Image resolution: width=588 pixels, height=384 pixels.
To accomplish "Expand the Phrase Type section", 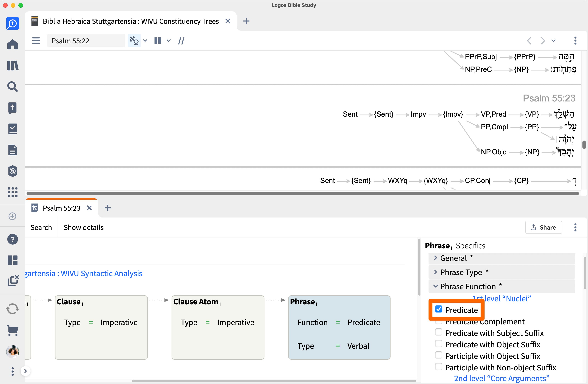I will [x=501, y=272].
